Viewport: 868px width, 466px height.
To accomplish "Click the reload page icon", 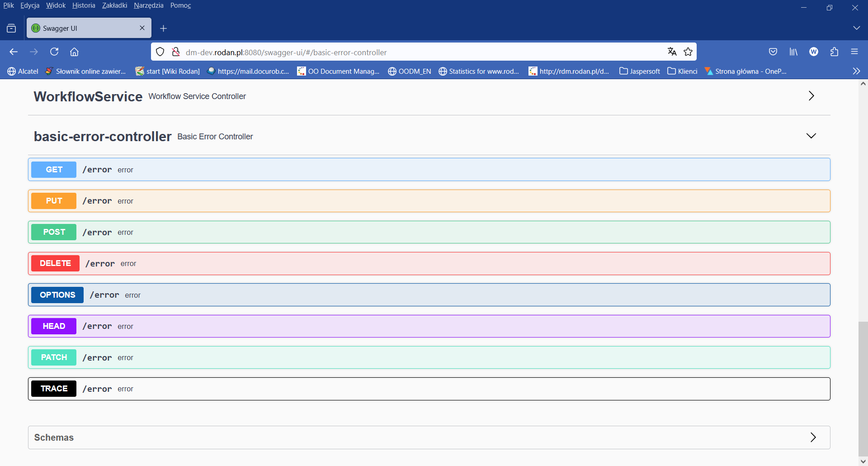I will (x=54, y=52).
